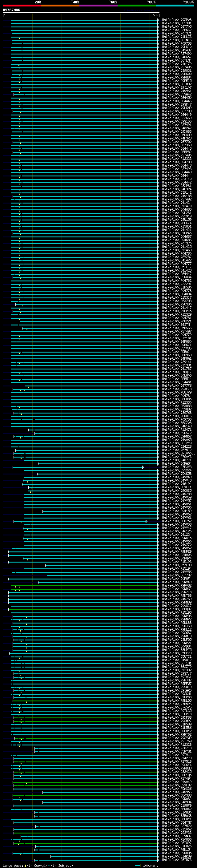Click the Large gaps legend text
This screenshot has height=868, width=197.
click(38, 865)
